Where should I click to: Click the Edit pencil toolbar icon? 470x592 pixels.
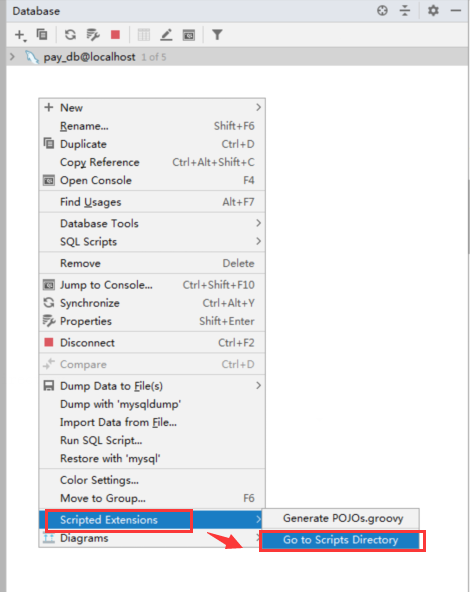(x=166, y=35)
